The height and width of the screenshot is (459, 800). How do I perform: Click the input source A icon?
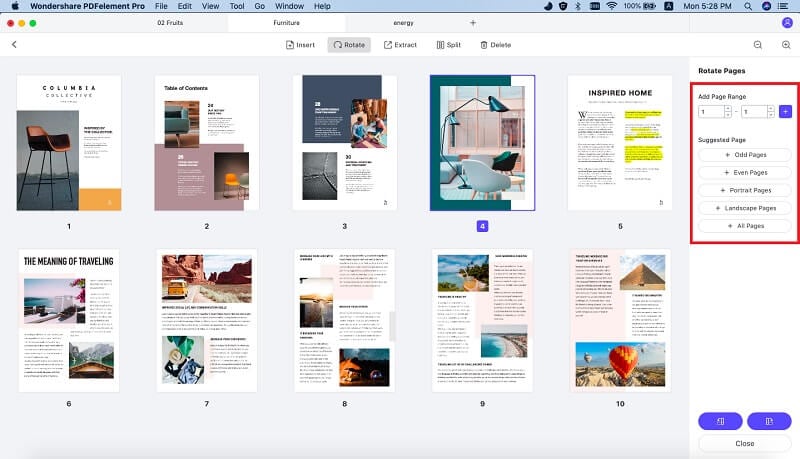pyautogui.click(x=668, y=6)
